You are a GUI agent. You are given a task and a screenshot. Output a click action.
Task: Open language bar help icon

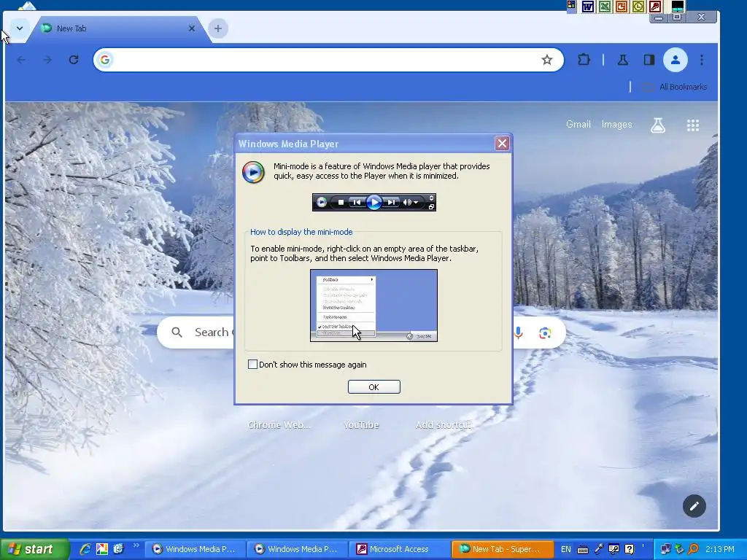(630, 550)
